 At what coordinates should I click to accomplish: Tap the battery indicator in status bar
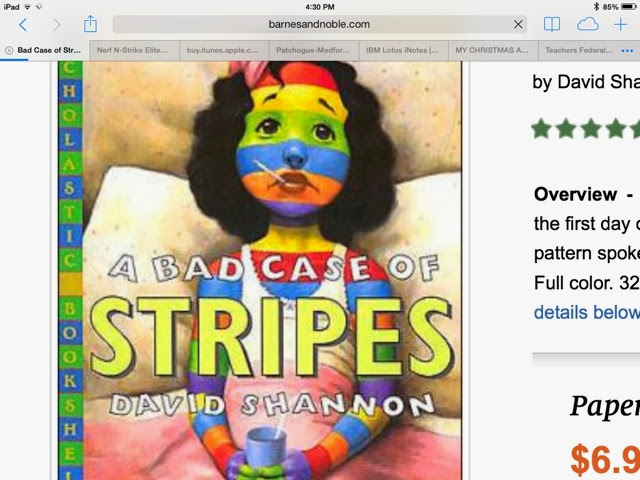[629, 7]
